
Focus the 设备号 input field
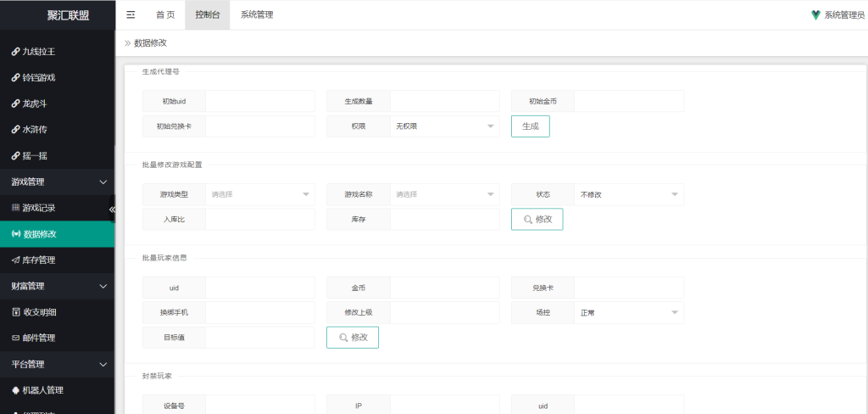click(260, 405)
